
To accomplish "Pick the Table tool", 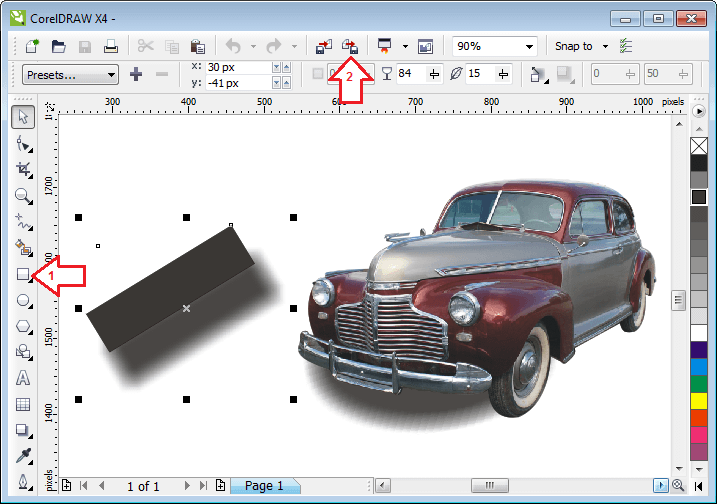I will [x=23, y=404].
